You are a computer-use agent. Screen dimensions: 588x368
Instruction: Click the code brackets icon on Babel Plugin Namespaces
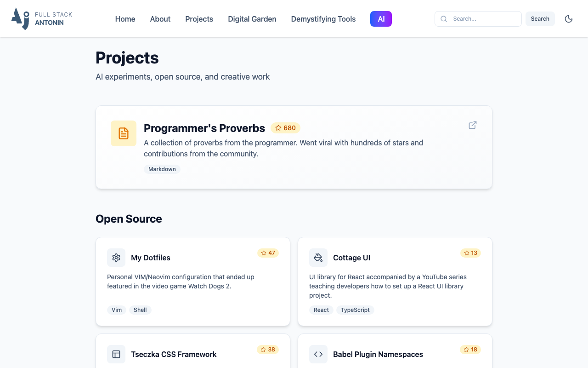pos(318,354)
